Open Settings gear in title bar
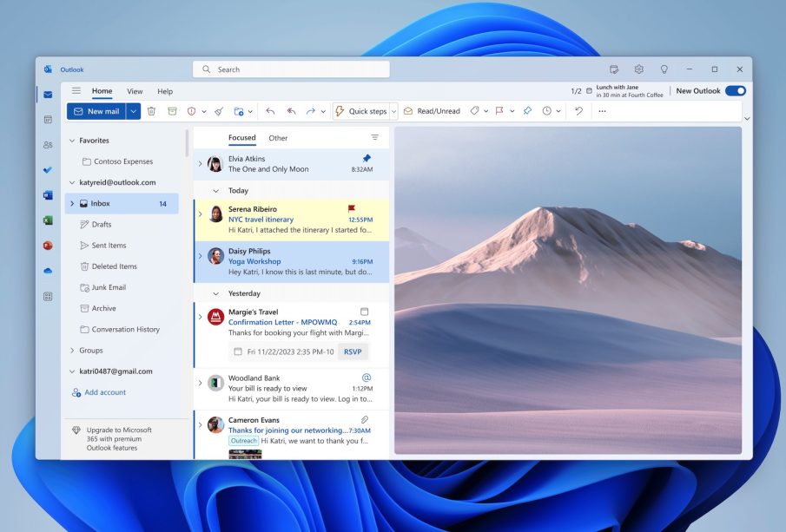Viewport: 786px width, 532px height. 638,69
